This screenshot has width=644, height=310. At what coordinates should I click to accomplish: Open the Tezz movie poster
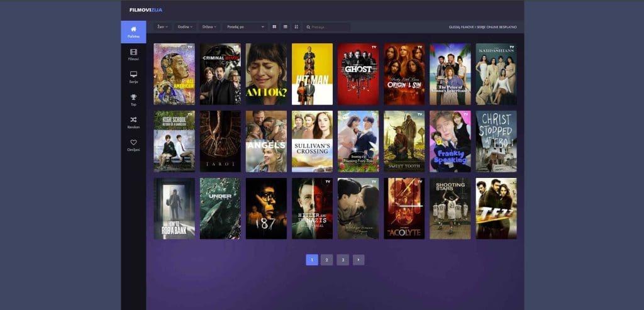497,209
